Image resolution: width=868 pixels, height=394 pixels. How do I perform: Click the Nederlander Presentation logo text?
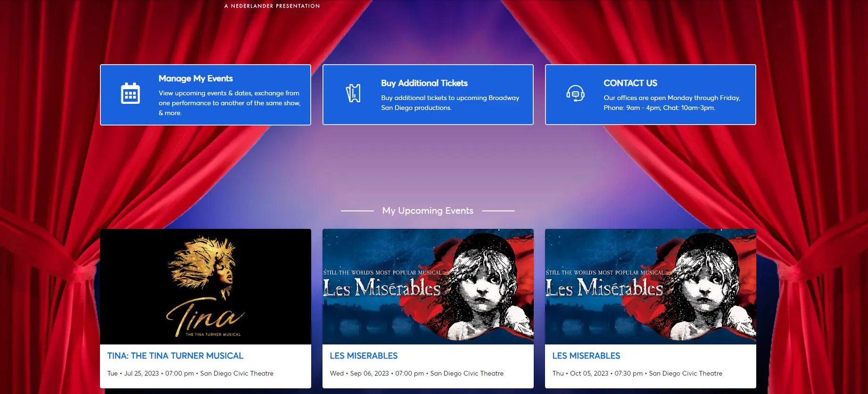pyautogui.click(x=272, y=6)
